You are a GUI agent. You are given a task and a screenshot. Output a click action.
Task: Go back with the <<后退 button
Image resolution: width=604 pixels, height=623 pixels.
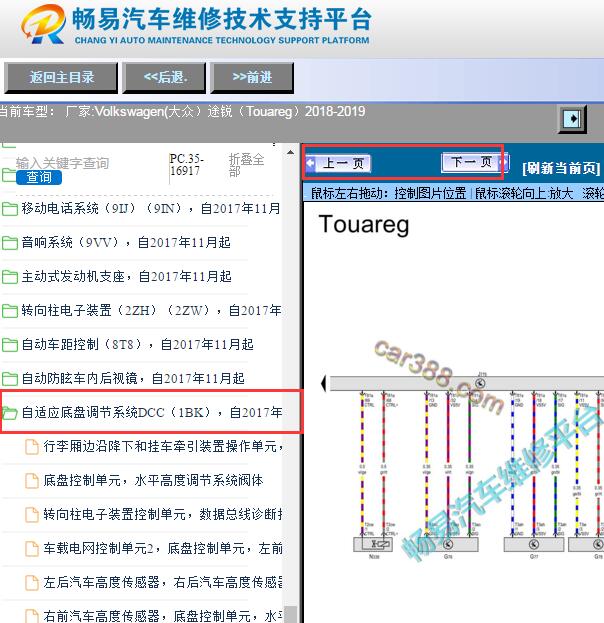point(164,77)
